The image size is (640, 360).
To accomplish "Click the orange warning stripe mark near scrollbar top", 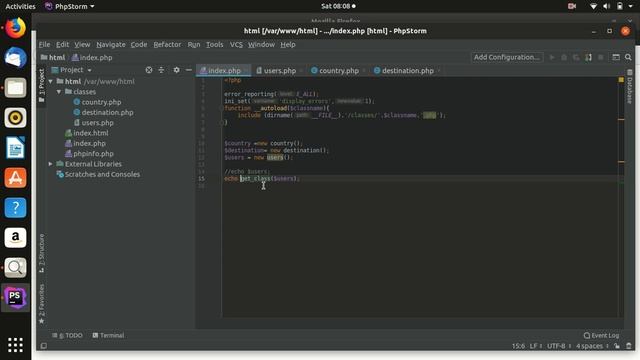I will point(621,120).
